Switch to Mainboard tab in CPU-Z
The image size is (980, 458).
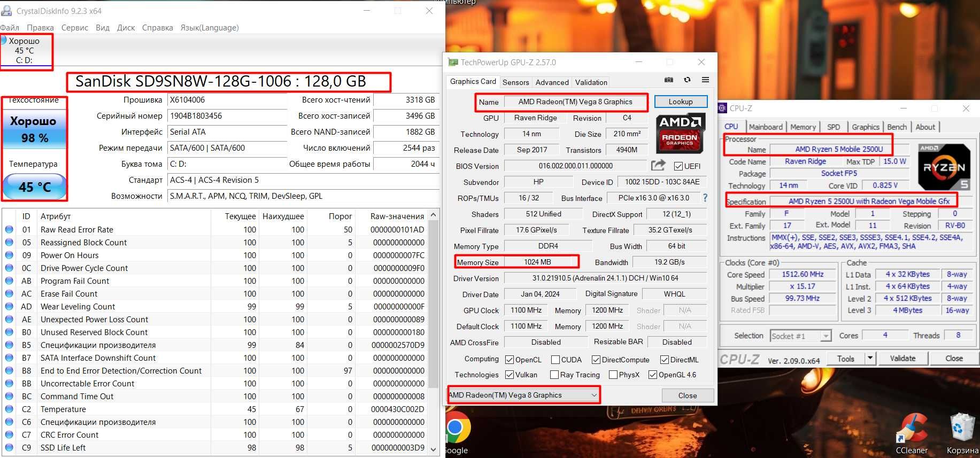[x=766, y=127]
